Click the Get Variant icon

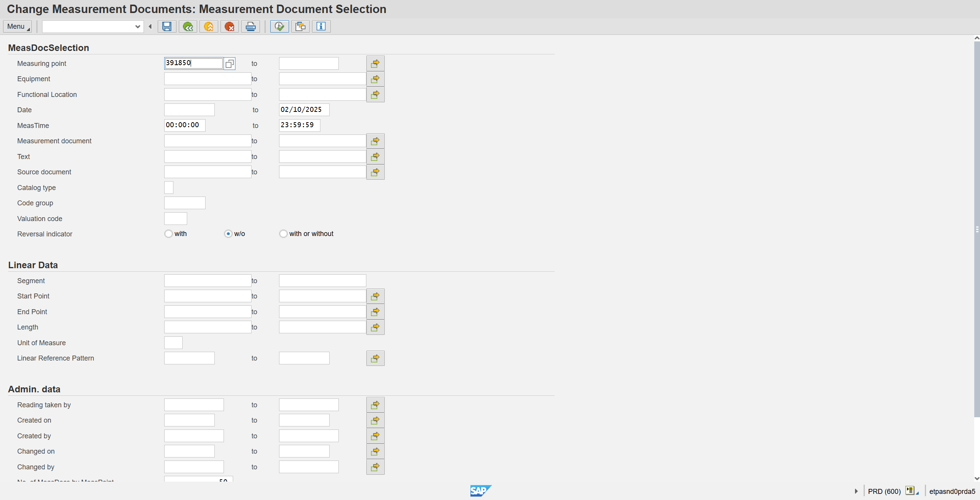pyautogui.click(x=301, y=26)
